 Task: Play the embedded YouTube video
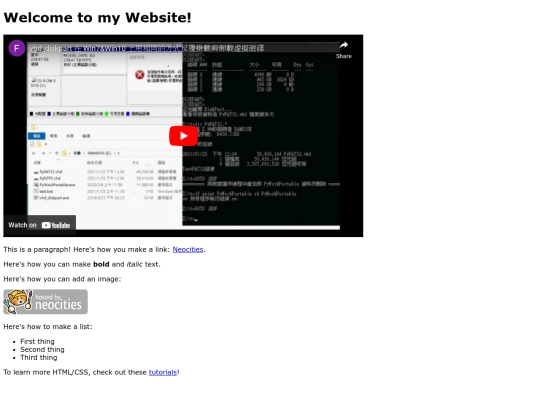click(x=183, y=136)
